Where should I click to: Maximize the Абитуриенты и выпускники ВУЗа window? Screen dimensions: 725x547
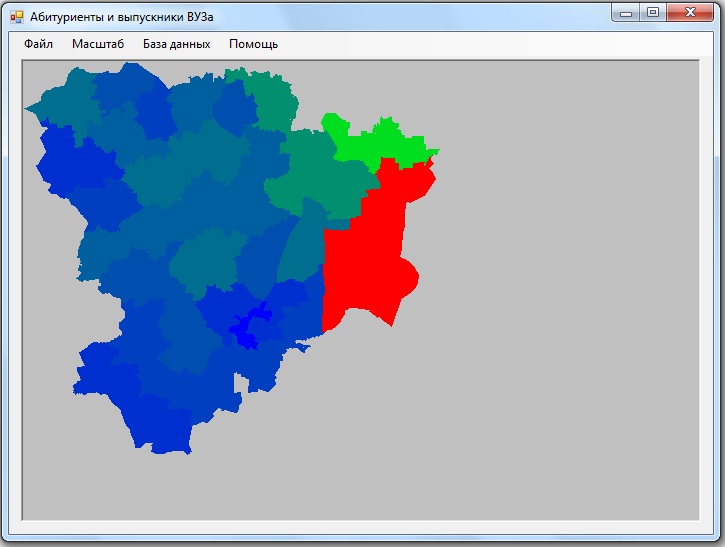pyautogui.click(x=653, y=12)
